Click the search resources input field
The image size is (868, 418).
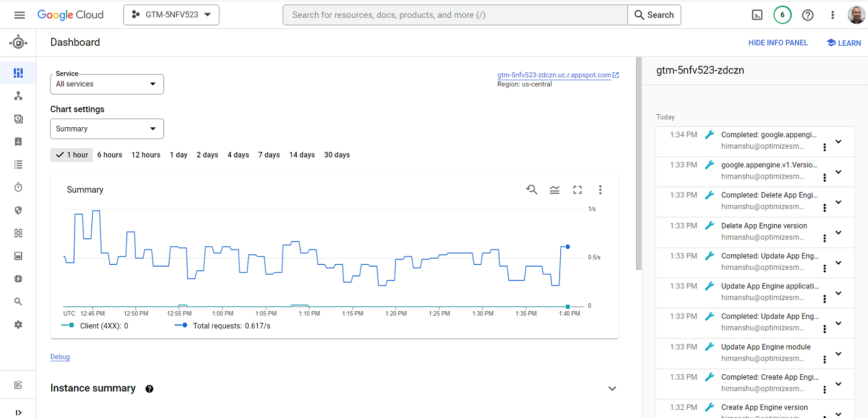point(455,15)
